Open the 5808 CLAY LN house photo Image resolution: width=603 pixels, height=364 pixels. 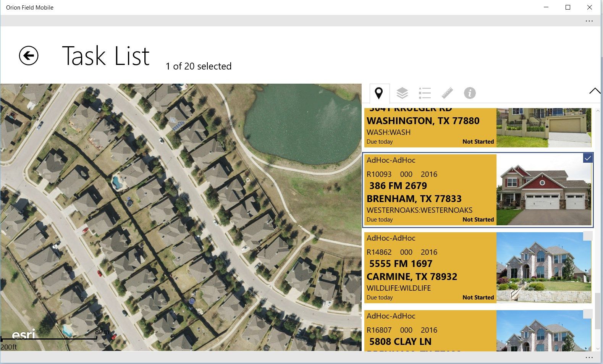544,331
